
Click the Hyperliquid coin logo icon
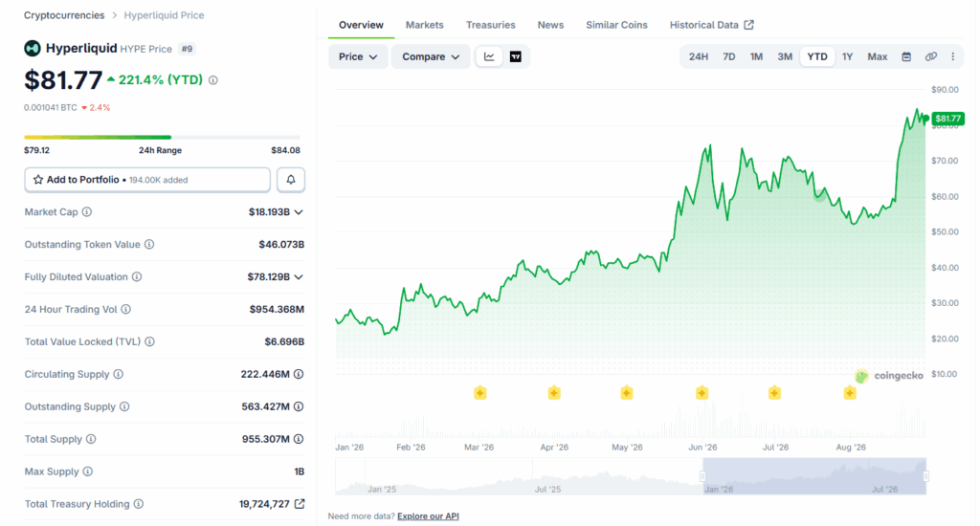(33, 48)
